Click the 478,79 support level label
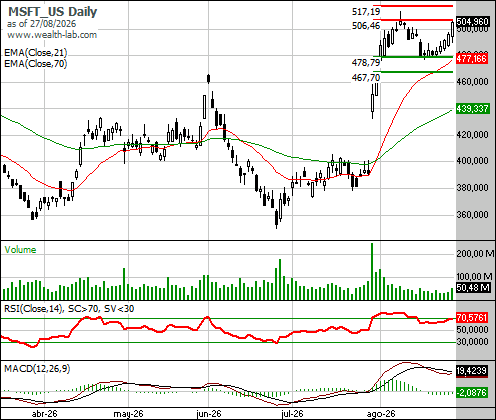The image size is (496, 420). pyautogui.click(x=366, y=62)
